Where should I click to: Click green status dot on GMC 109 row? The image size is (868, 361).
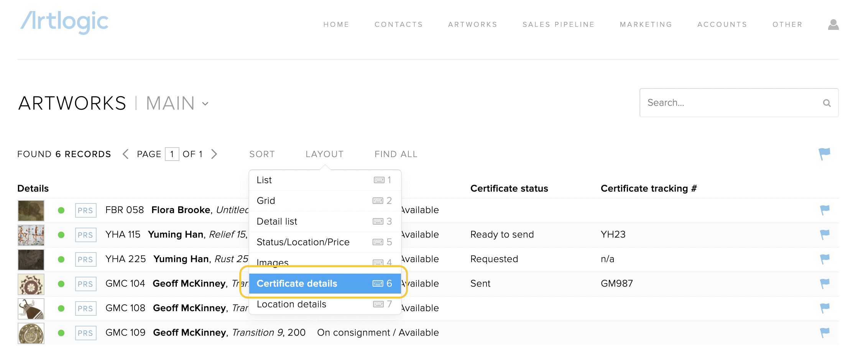(x=61, y=333)
